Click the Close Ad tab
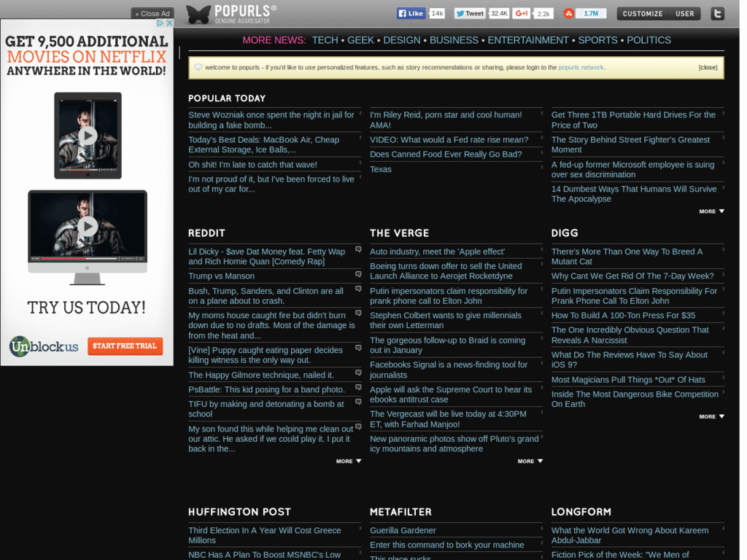 point(152,14)
